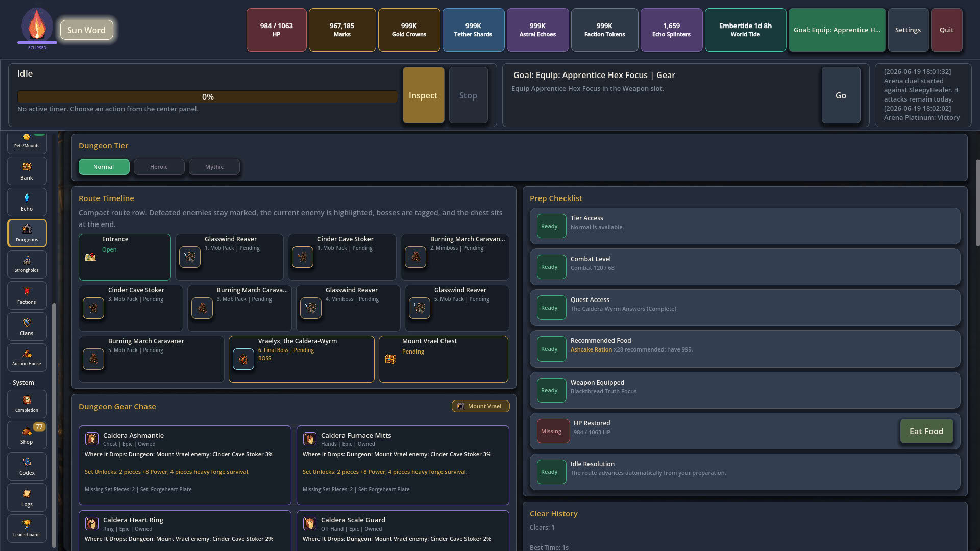Open the Codex sidebar icon
980x551 pixels.
coord(27,466)
